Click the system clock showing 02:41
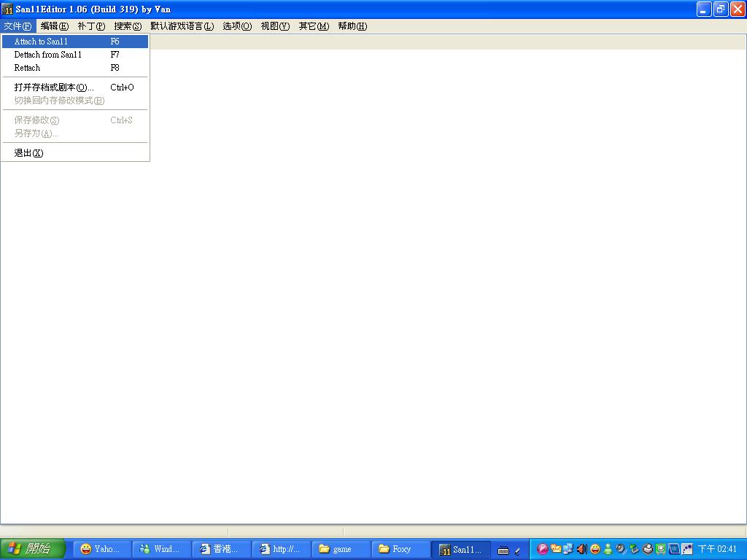This screenshot has height=560, width=747. (717, 549)
